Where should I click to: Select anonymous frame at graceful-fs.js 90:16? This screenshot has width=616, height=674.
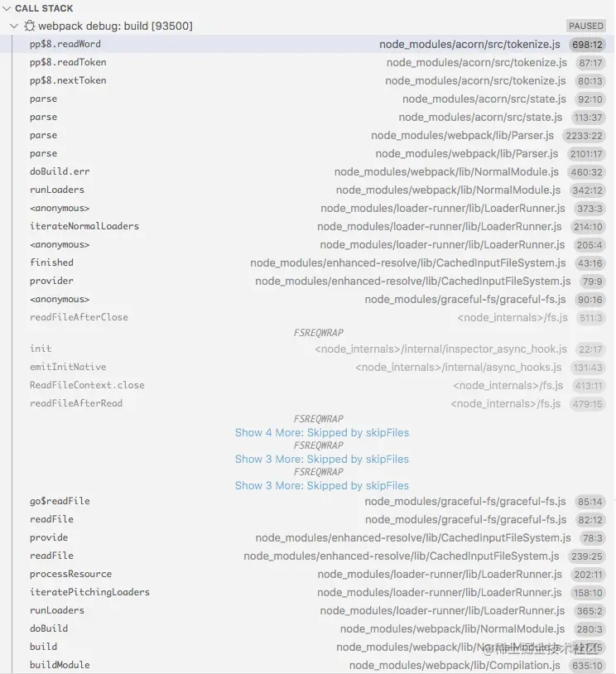[308, 299]
